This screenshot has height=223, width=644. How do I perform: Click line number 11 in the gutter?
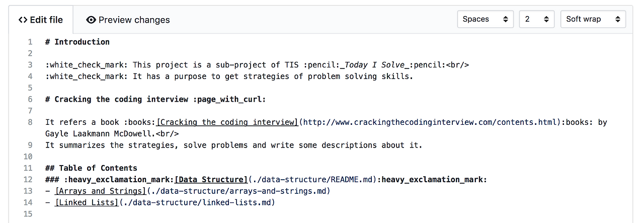(28, 168)
